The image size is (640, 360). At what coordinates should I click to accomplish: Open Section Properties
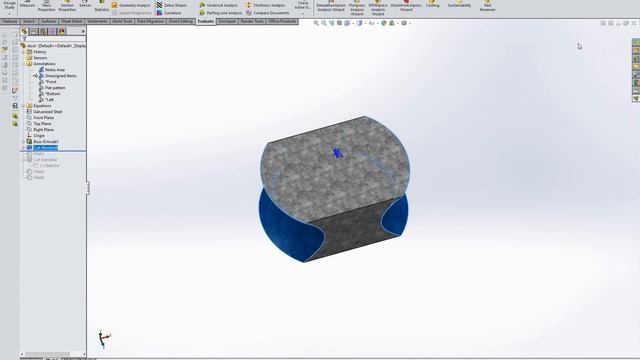coord(67,6)
